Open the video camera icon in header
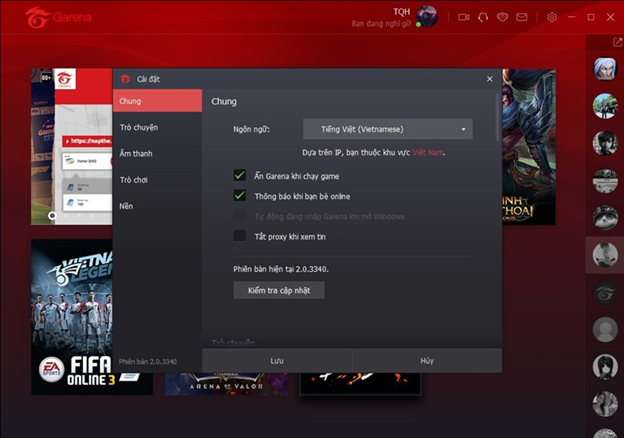624x438 pixels. click(x=464, y=17)
